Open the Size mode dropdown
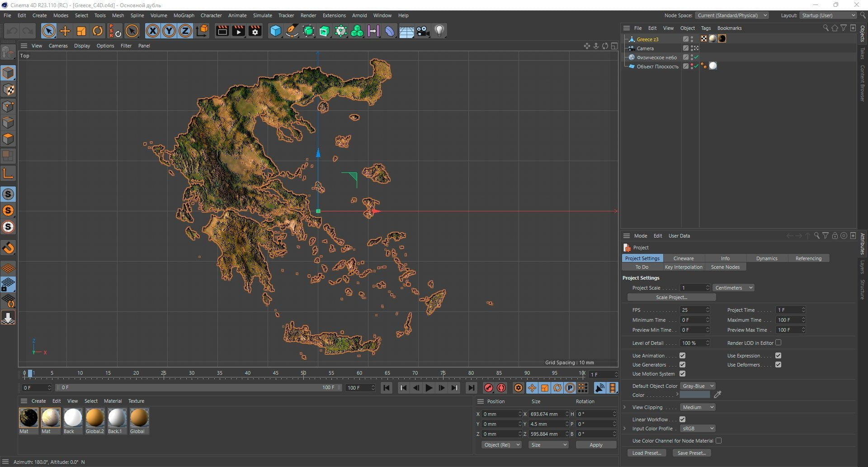The image size is (868, 467). point(548,445)
